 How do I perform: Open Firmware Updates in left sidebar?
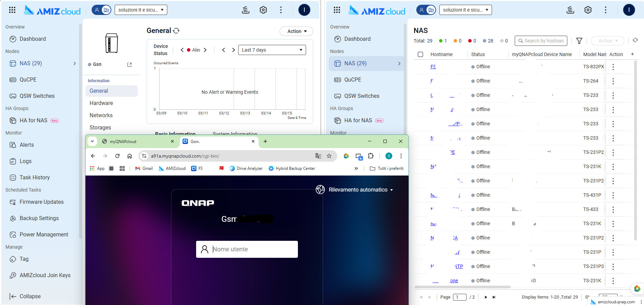[41, 202]
